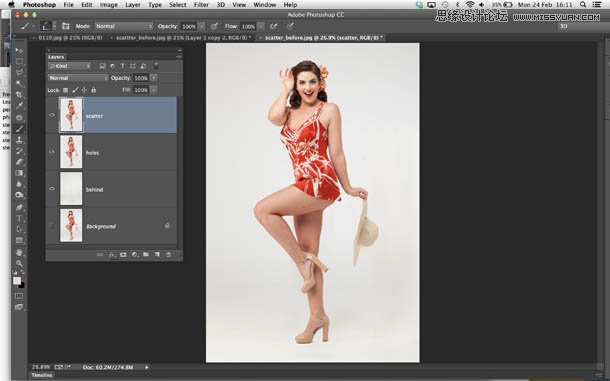This screenshot has height=381, width=610.
Task: Select the Brush tool in the toolbox
Action: click(x=19, y=128)
